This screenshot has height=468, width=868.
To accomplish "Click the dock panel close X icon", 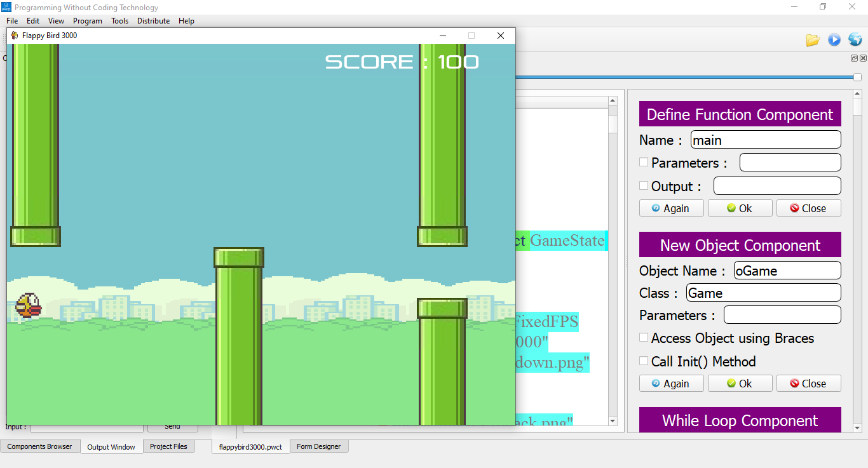I will [x=863, y=58].
